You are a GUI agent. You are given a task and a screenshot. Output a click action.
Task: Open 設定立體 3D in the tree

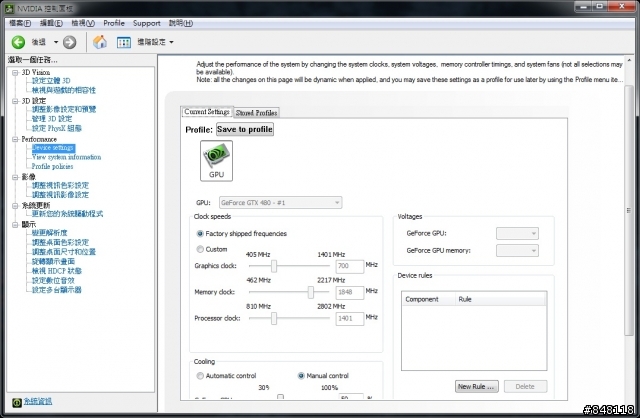pos(51,81)
